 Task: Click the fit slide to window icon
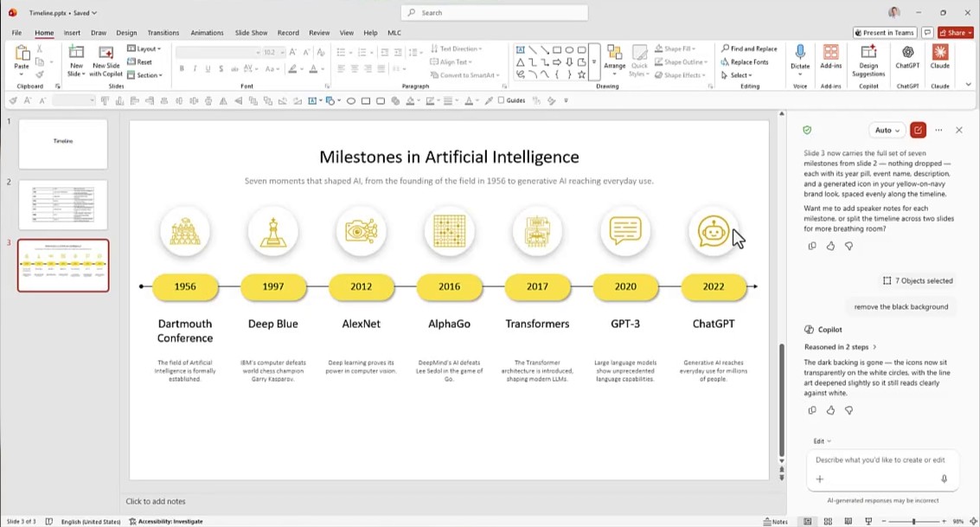(x=973, y=521)
